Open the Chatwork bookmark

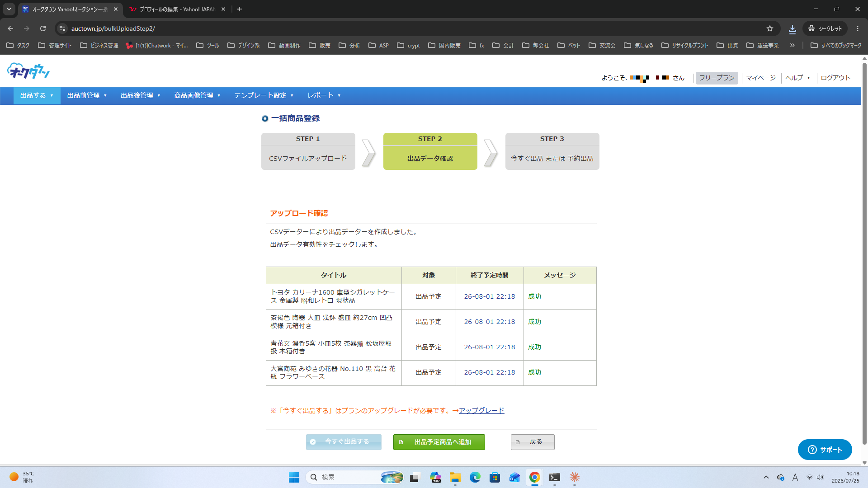tap(157, 45)
